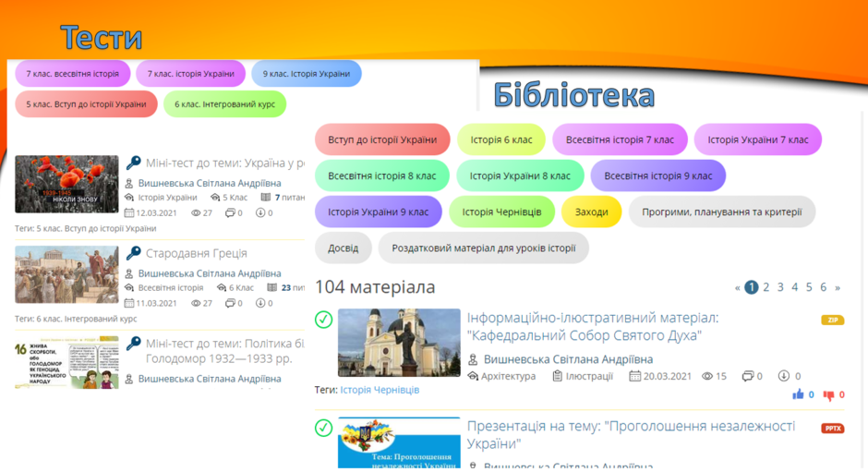Click calendar icon next to 12.03.2021
Viewport: 868px width, 472px height.
pyautogui.click(x=129, y=212)
